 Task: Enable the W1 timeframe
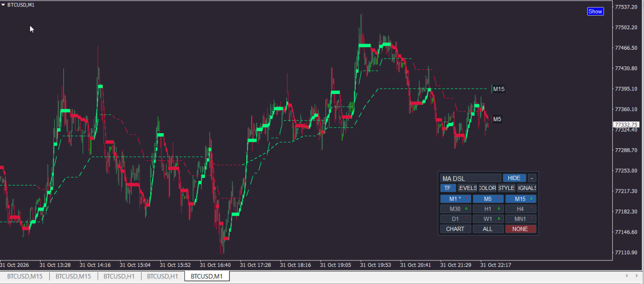[488, 219]
